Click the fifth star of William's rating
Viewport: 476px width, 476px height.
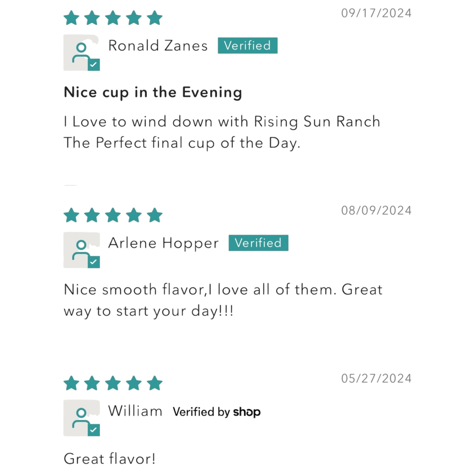coord(155,383)
